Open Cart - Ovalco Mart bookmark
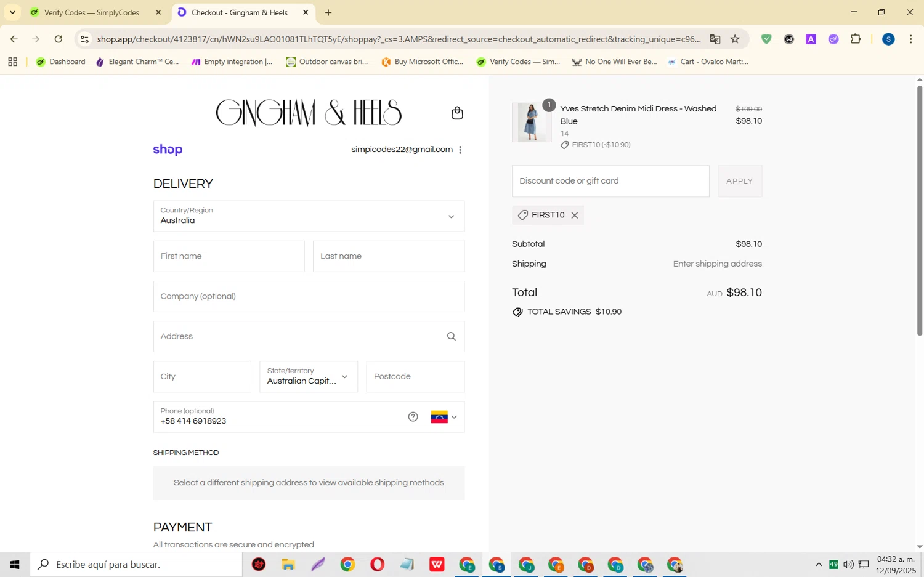The height and width of the screenshot is (577, 924). (708, 62)
